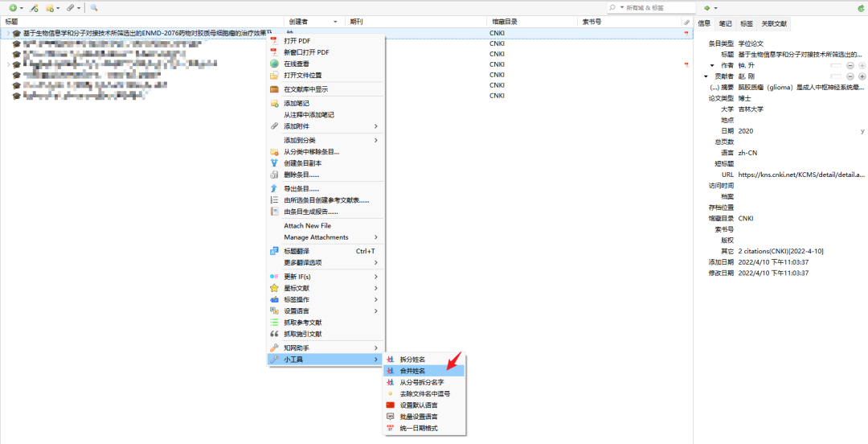The image size is (868, 444).
Task: Click the 打开 PDF icon in context menu
Action: point(273,40)
